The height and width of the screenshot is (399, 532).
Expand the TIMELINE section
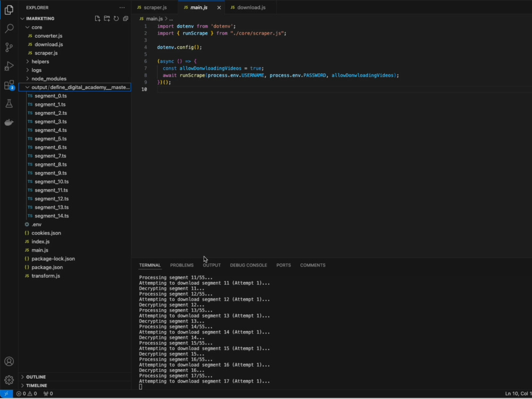point(74,385)
